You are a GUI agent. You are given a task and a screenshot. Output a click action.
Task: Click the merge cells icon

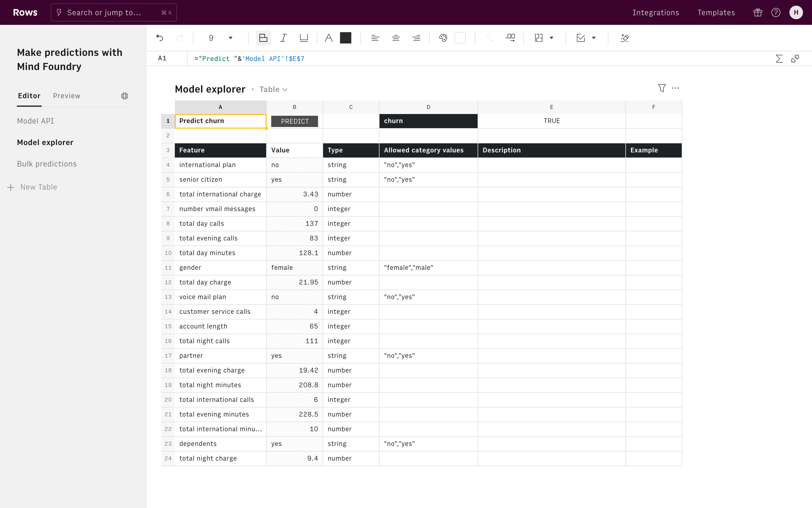coord(510,38)
